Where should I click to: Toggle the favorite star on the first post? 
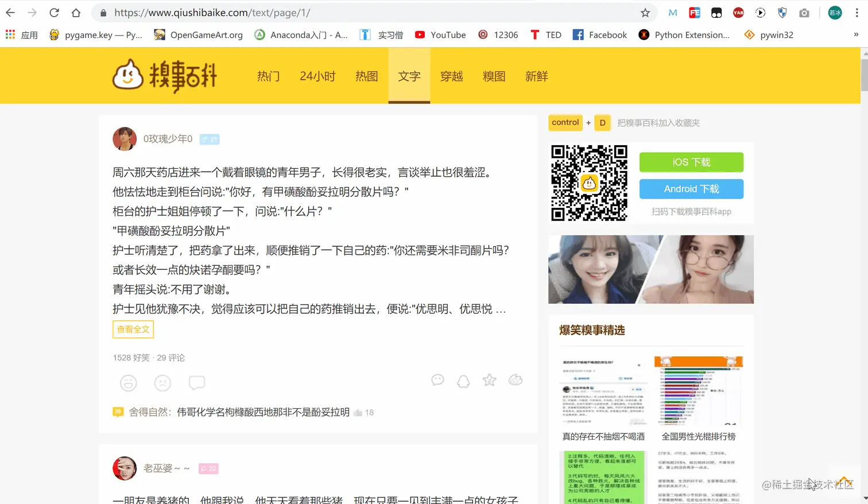[489, 380]
